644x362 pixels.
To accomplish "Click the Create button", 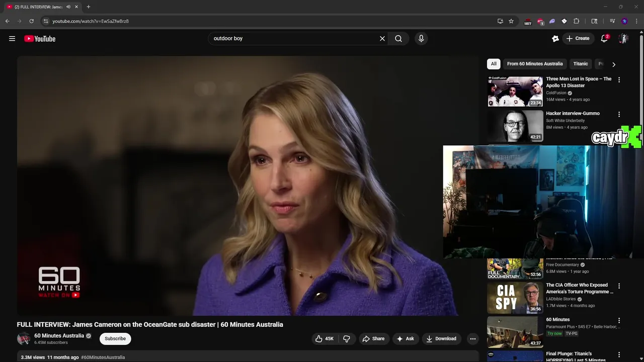I will pos(578,39).
